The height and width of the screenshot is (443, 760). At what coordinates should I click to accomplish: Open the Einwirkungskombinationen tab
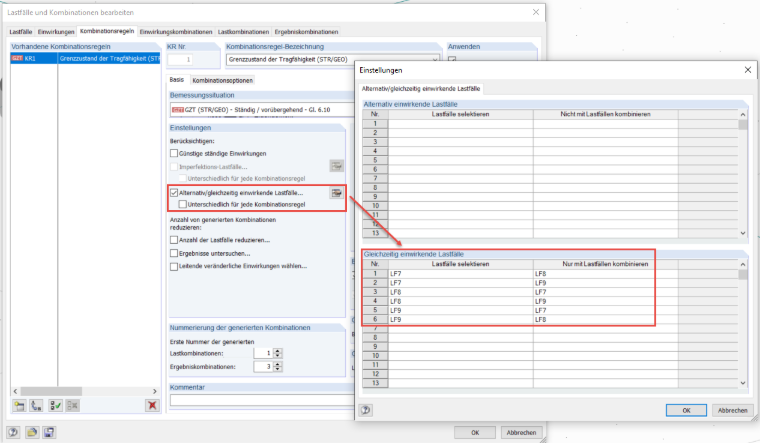coord(176,32)
